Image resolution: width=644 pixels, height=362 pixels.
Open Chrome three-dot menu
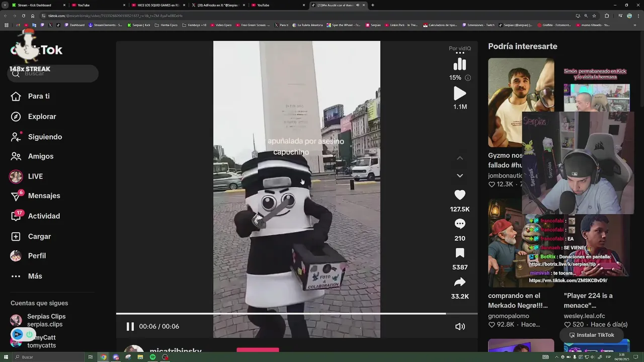point(638,16)
